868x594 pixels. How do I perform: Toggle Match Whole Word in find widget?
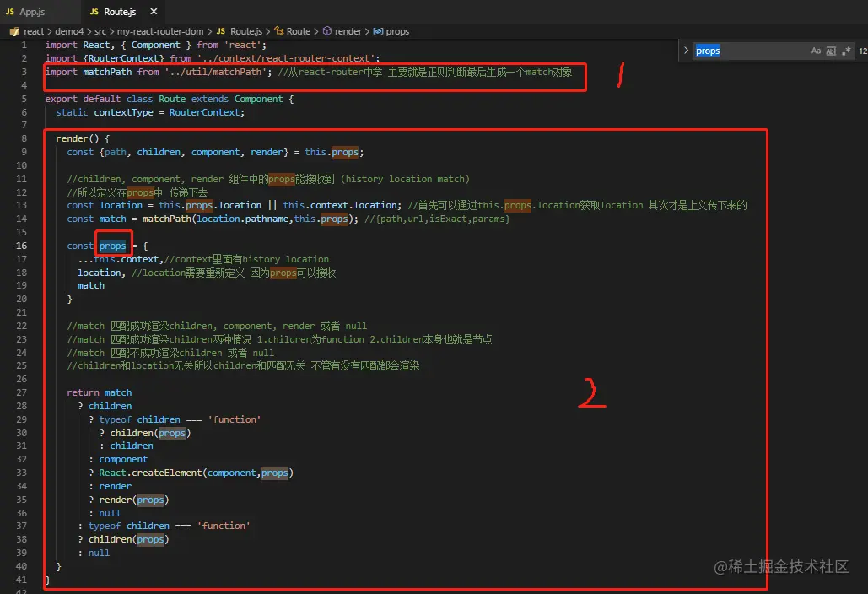point(831,51)
